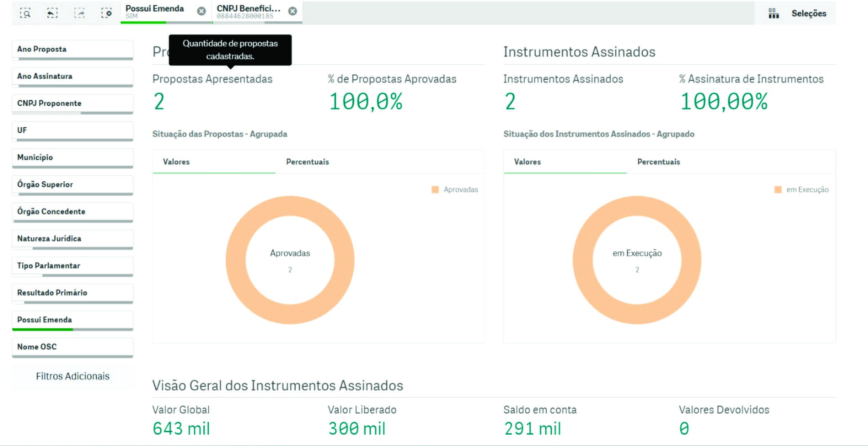Remove the CNPJ Beneficiário filter with its X icon
Image resolution: width=868 pixels, height=446 pixels.
coord(292,11)
